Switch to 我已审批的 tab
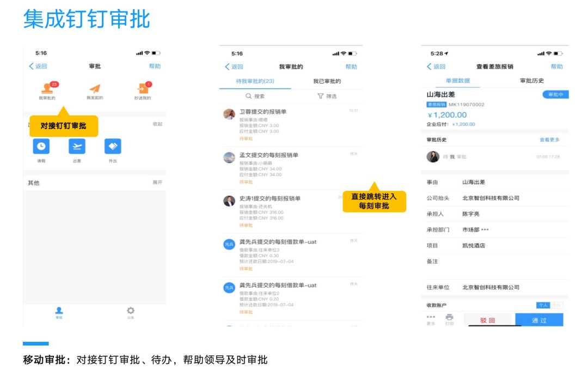This screenshot has height=381, width=588. tap(327, 81)
